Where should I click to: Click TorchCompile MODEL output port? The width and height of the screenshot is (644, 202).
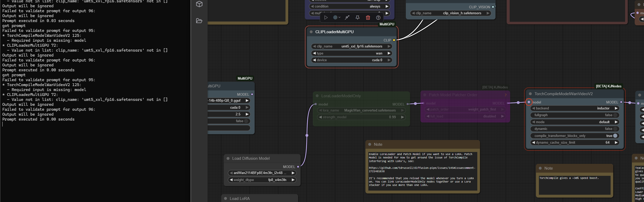tap(621, 102)
